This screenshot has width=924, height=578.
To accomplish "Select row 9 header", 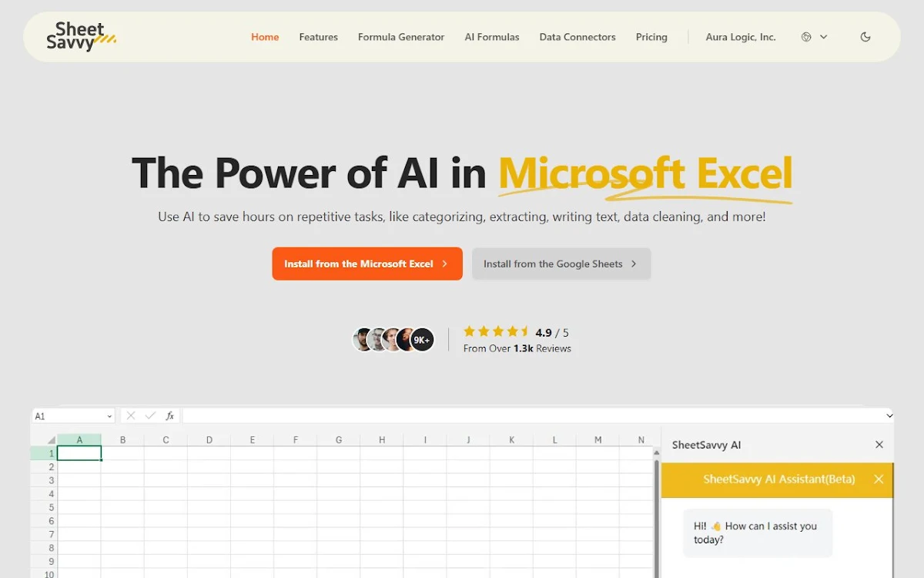I will tap(44, 561).
